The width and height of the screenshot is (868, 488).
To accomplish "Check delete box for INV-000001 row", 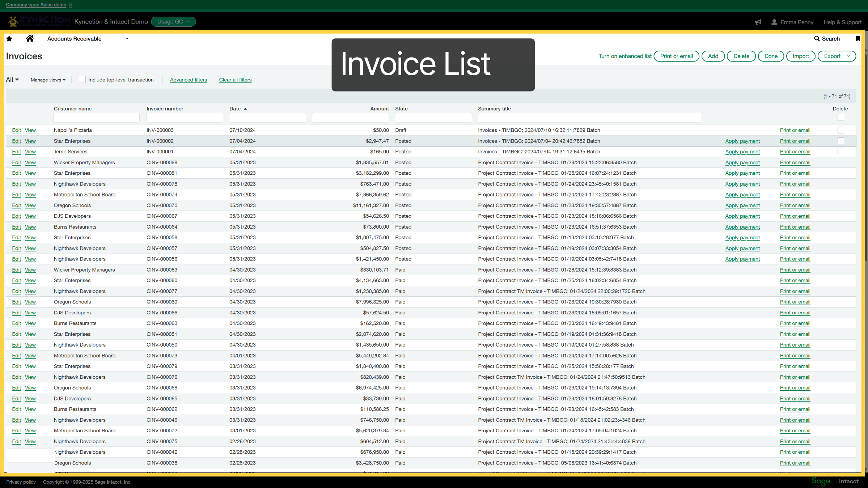I will tap(841, 152).
